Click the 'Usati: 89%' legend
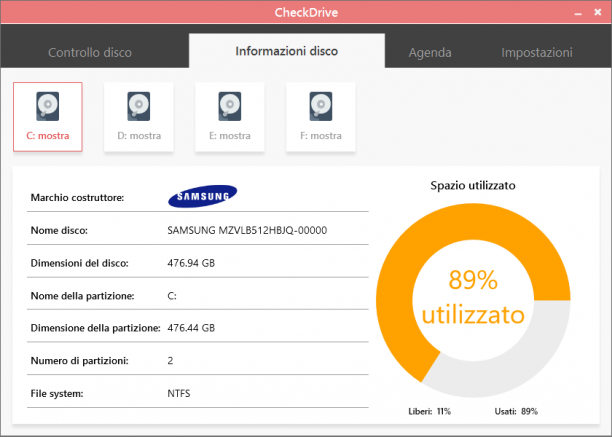 click(x=516, y=411)
